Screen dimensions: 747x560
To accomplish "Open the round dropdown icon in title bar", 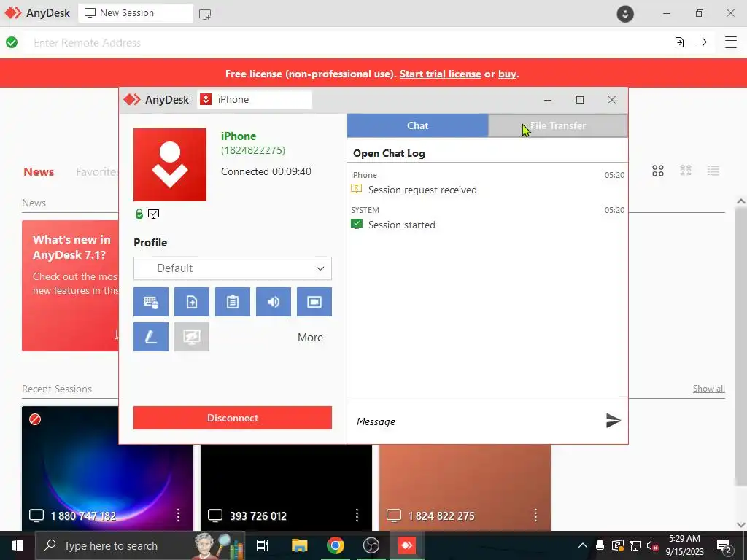I will [625, 13].
